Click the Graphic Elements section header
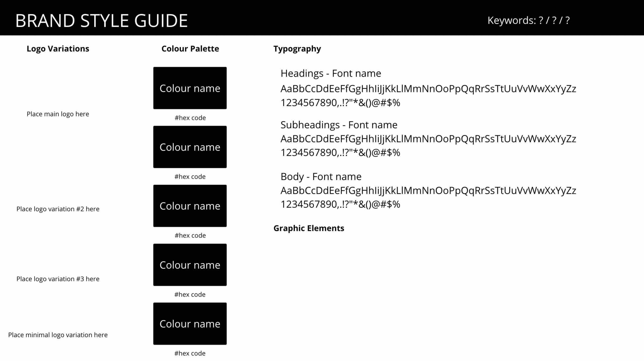Image resolution: width=644 pixels, height=361 pixels. (x=309, y=228)
